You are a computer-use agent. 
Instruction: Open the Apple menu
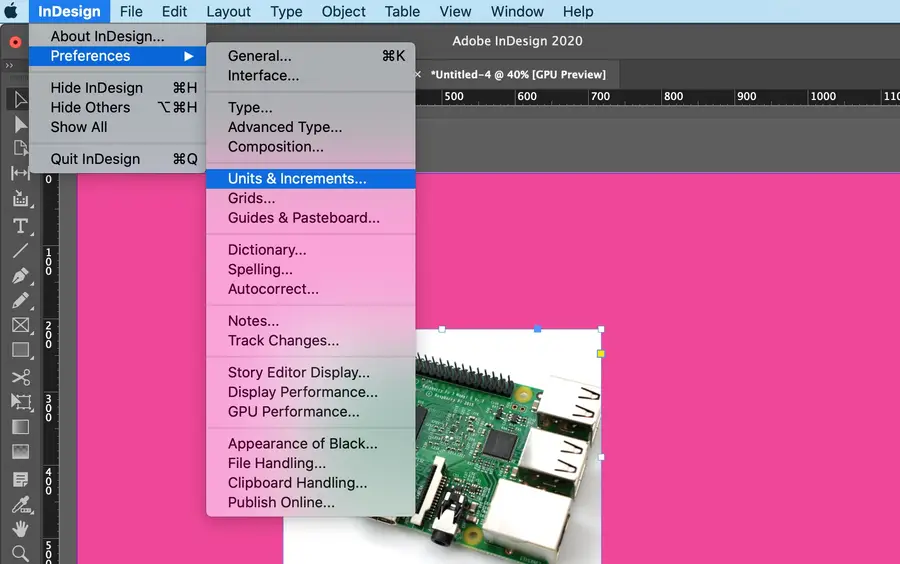(13, 12)
